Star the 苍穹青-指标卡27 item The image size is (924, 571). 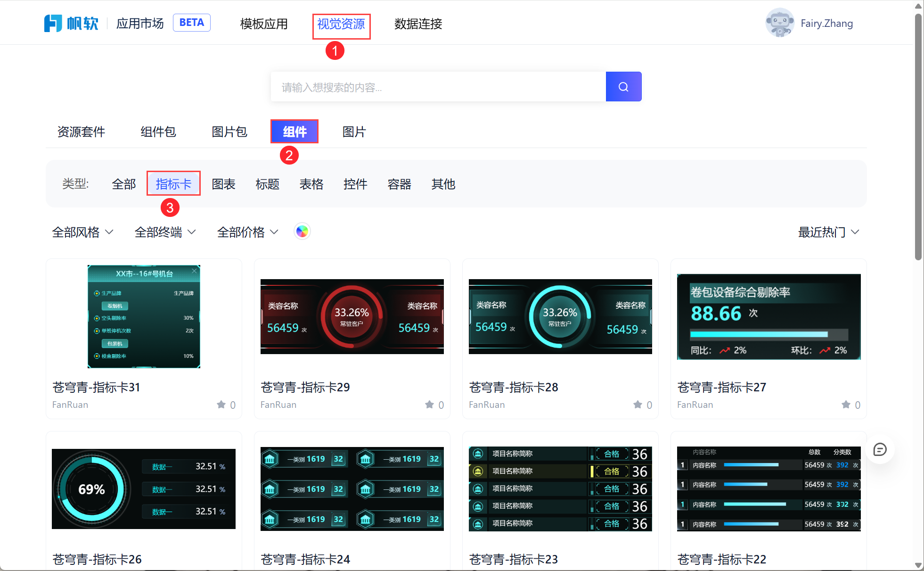click(x=846, y=404)
